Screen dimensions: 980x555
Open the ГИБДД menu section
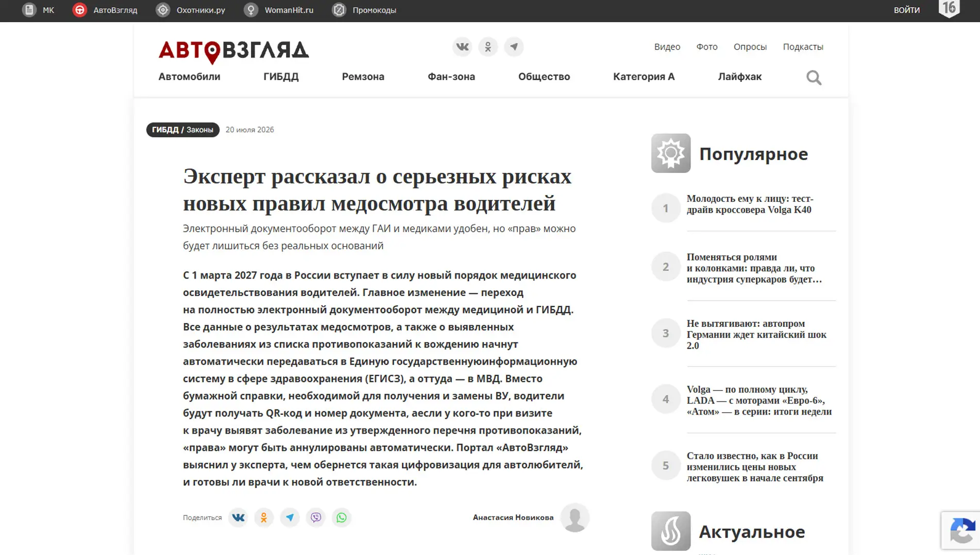[x=281, y=77]
